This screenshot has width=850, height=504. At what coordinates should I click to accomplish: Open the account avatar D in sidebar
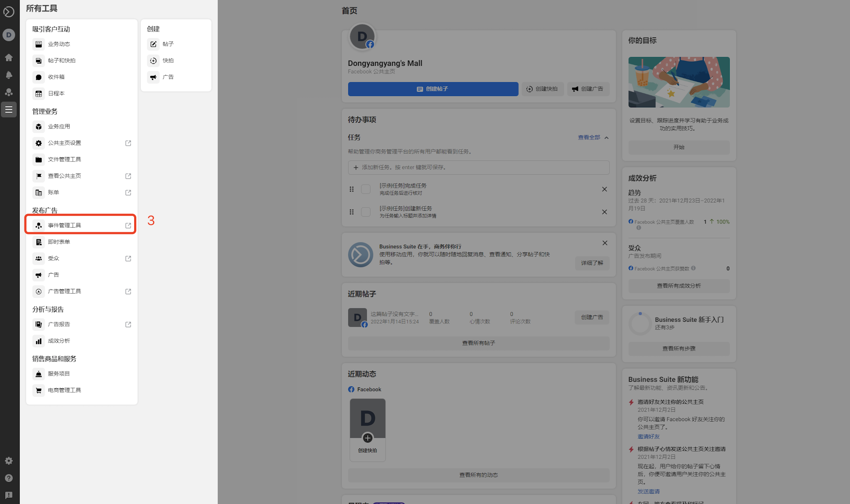[9, 35]
